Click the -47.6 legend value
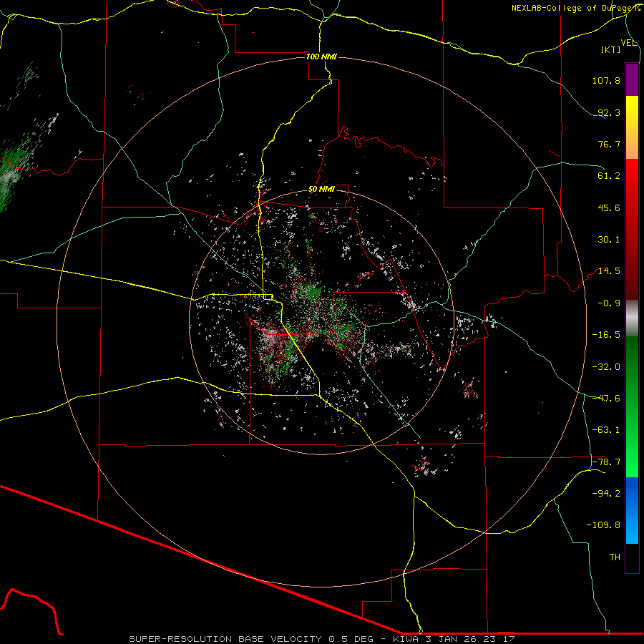This screenshot has height=644, width=644. (x=606, y=399)
